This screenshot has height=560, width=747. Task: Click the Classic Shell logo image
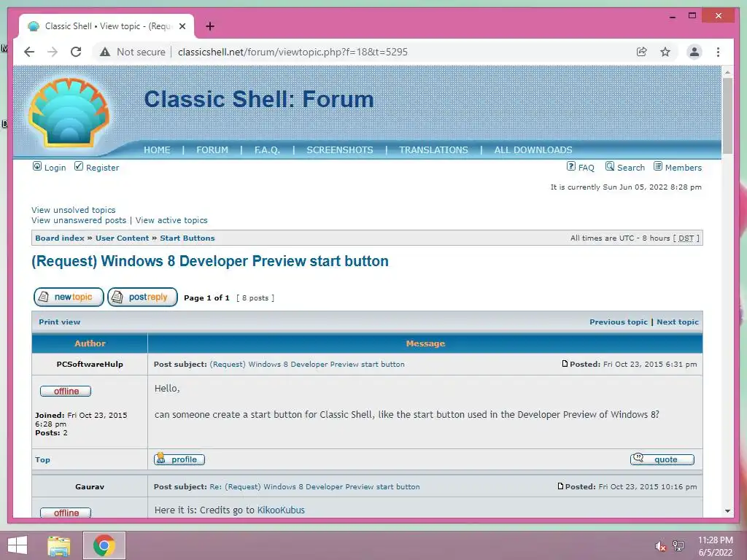[69, 113]
